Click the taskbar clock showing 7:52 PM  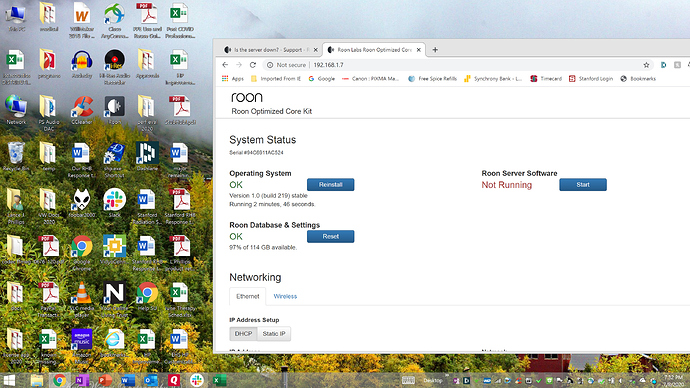point(673,381)
